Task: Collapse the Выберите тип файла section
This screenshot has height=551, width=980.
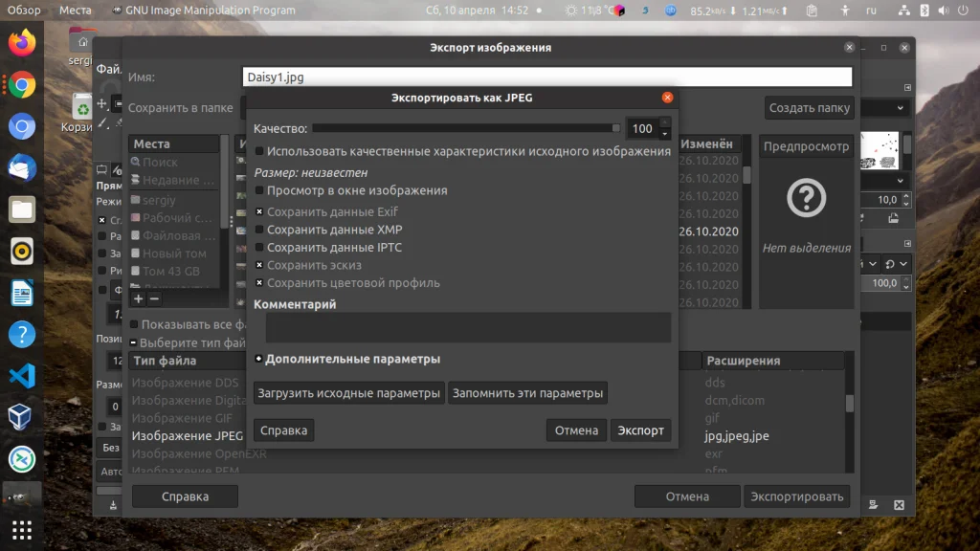Action: coord(132,342)
